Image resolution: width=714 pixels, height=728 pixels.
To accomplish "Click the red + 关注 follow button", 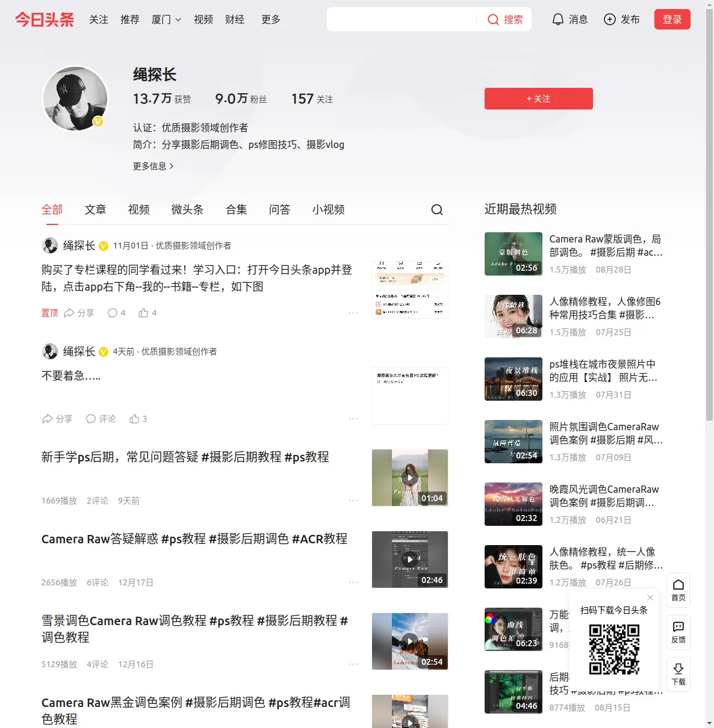I will point(539,99).
